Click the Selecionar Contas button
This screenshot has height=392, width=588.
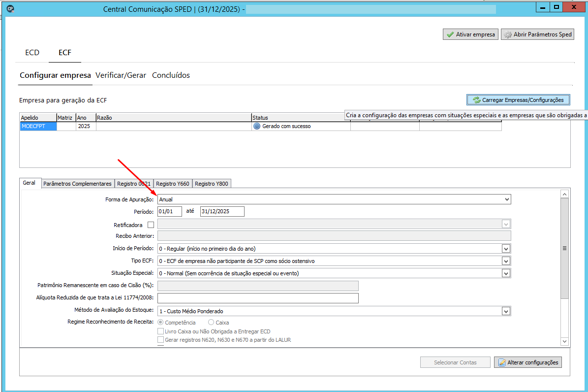pyautogui.click(x=455, y=362)
